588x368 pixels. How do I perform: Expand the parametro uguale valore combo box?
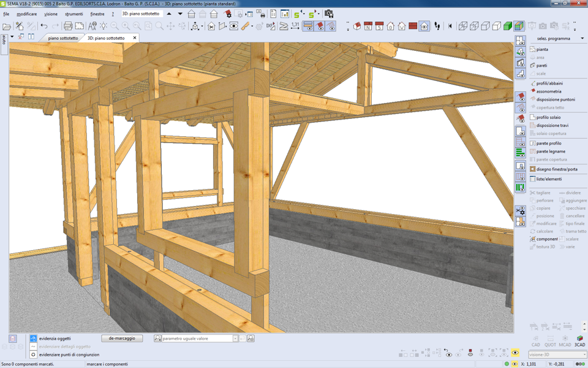[235, 339]
